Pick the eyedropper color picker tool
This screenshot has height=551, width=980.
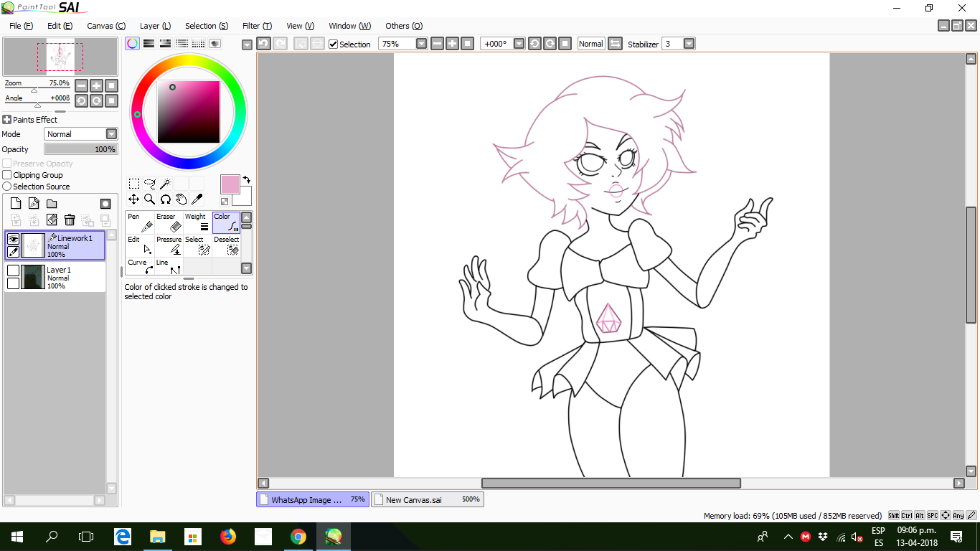point(197,199)
